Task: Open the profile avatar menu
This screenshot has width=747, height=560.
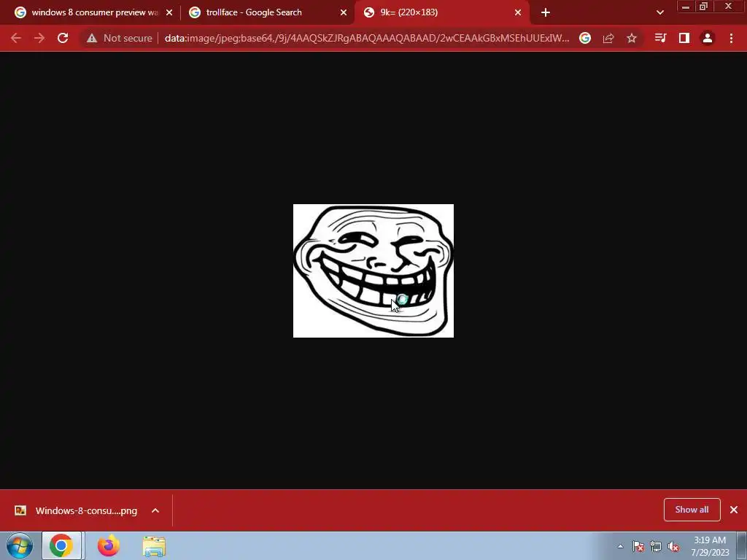Action: (x=708, y=38)
